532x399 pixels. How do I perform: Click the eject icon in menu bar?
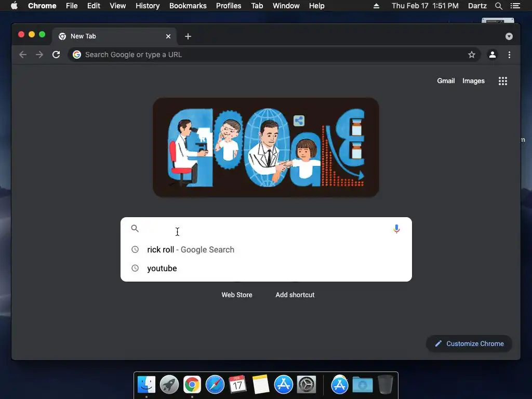pos(376,6)
